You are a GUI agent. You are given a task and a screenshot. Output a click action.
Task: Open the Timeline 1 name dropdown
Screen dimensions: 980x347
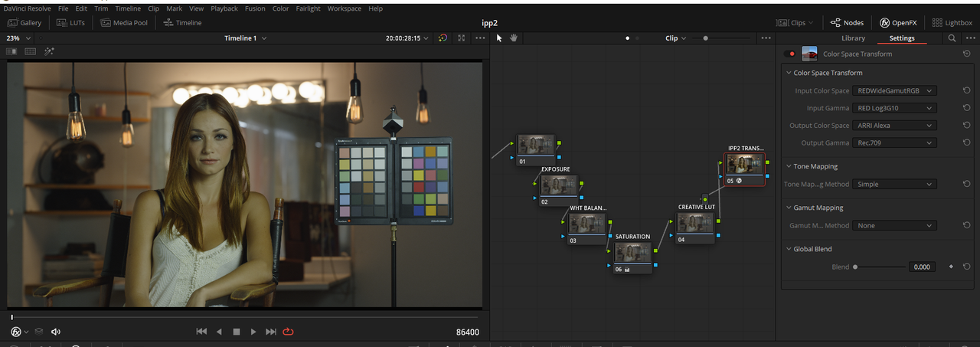[x=246, y=38]
